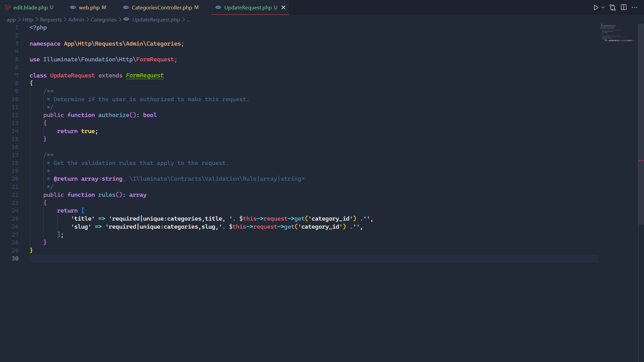Click UpdateRequest.php in the breadcrumb

(x=156, y=20)
